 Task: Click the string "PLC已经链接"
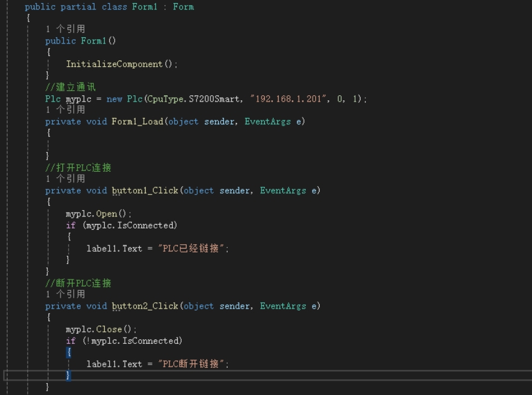(x=191, y=248)
